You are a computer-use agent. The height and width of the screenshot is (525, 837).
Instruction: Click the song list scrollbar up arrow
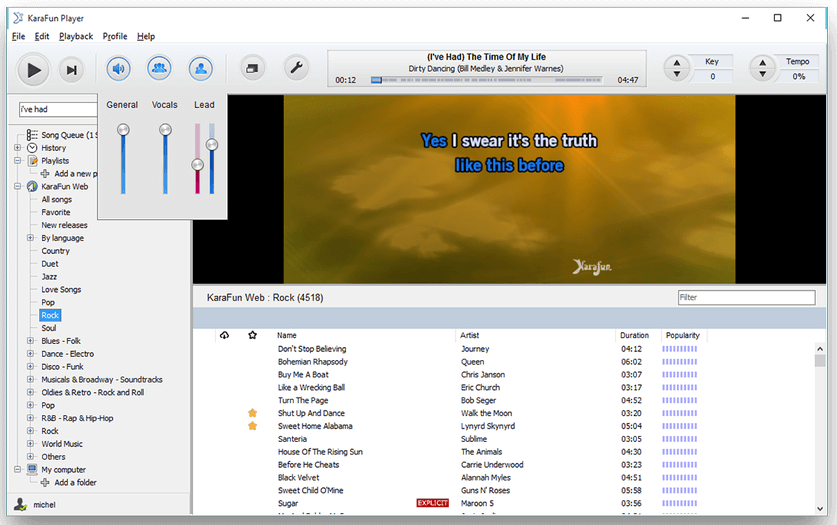820,348
